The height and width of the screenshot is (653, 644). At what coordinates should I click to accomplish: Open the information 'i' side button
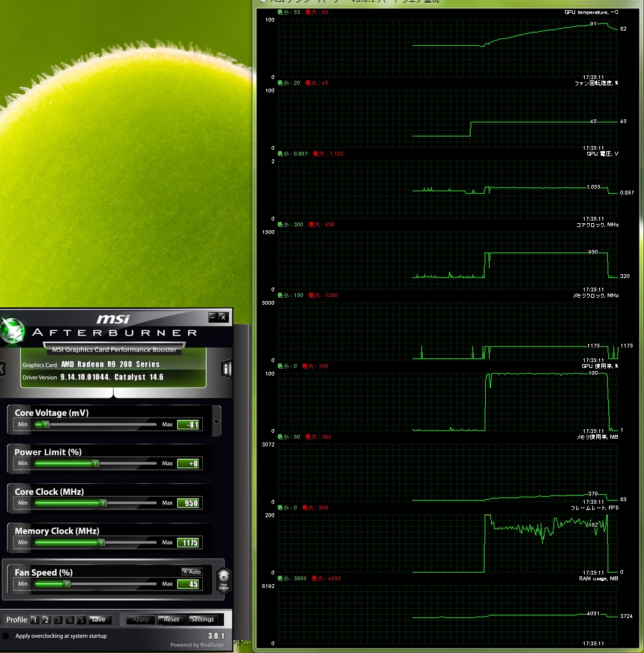pyautogui.click(x=226, y=369)
